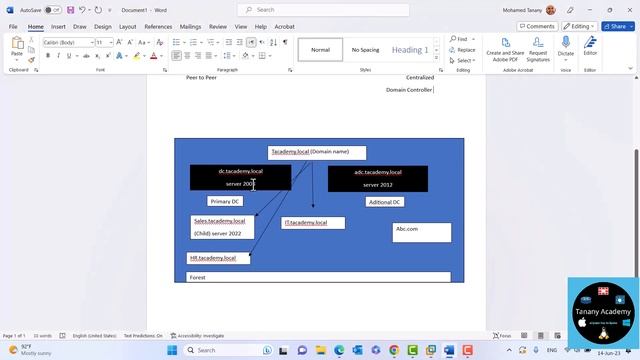Switch to the Layout tab

127,27
